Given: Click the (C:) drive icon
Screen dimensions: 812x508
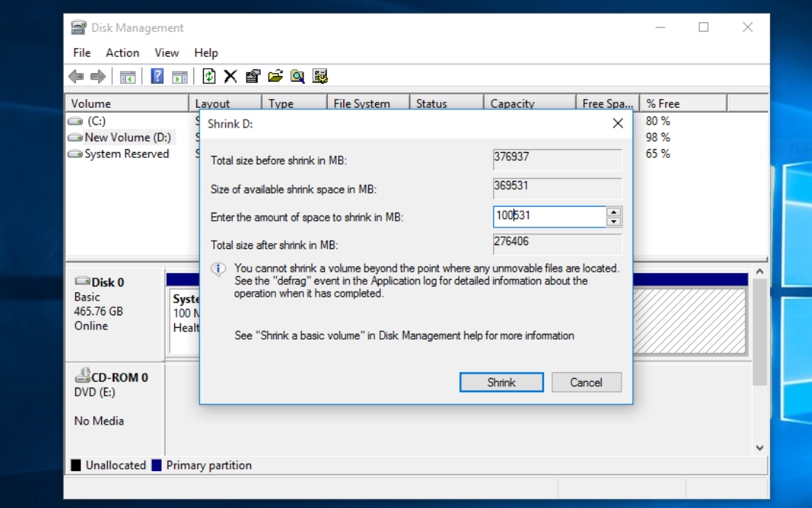Looking at the screenshot, I should 75,120.
